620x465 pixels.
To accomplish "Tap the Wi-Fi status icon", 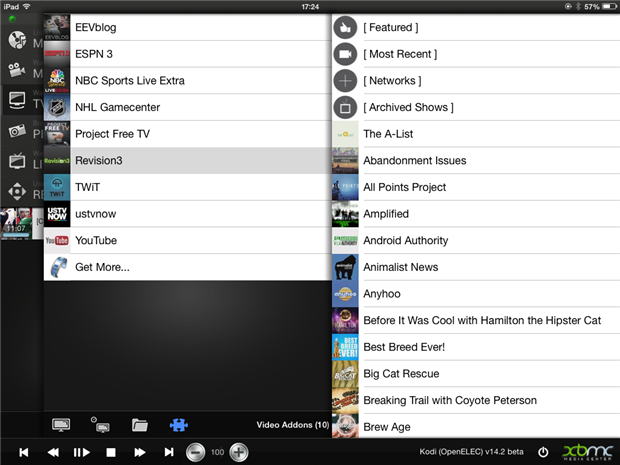I will [x=26, y=6].
